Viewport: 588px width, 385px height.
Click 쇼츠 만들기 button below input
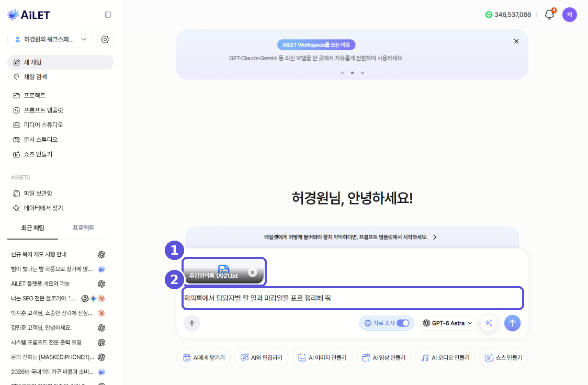503,358
